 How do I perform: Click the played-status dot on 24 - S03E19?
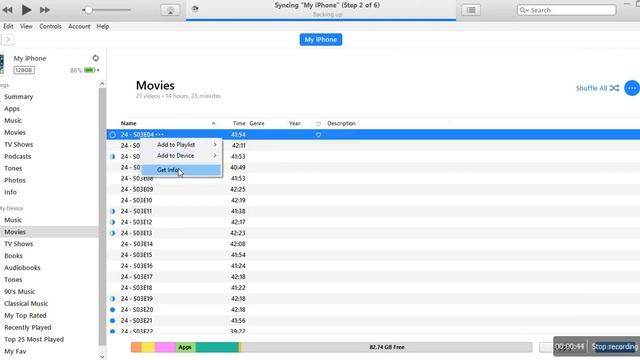tap(113, 299)
